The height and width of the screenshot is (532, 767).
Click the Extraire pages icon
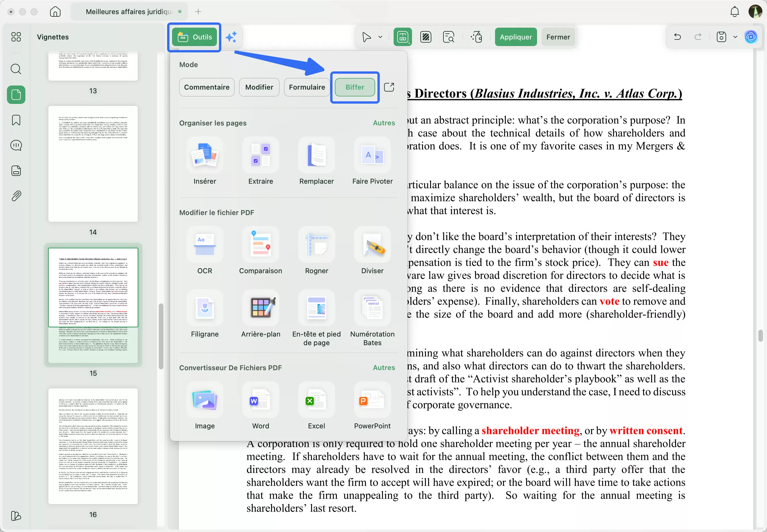(260, 155)
